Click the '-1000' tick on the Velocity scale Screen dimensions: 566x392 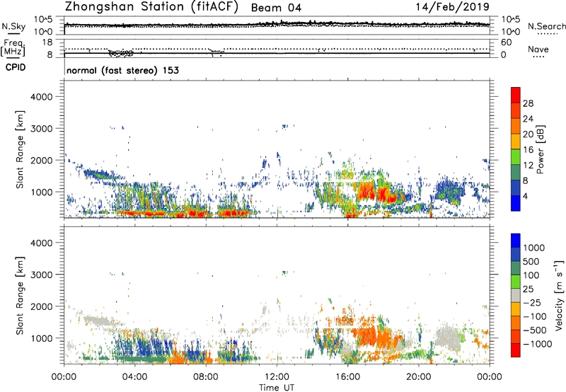click(x=537, y=344)
